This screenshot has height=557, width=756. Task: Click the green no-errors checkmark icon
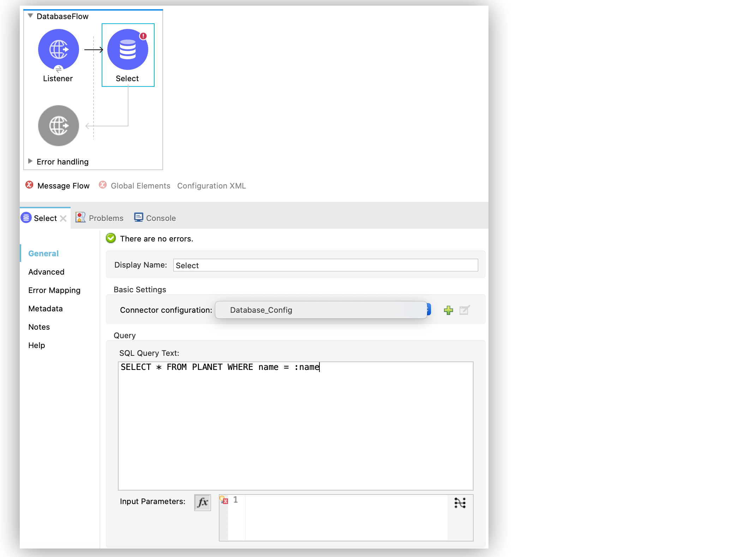point(110,238)
